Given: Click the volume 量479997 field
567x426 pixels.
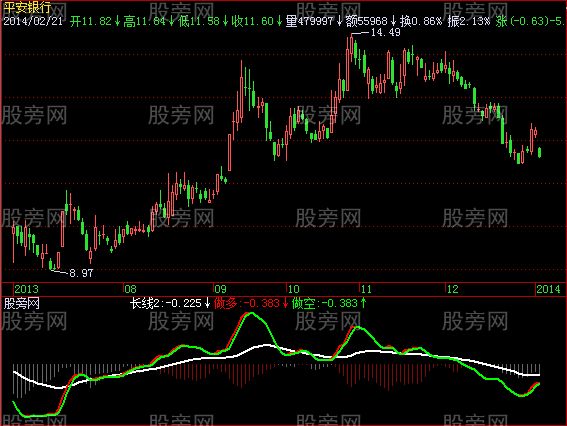Looking at the screenshot, I should click(314, 21).
